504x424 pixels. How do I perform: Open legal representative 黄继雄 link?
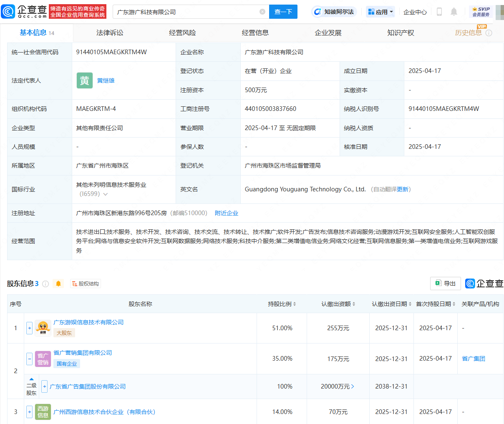(x=106, y=80)
